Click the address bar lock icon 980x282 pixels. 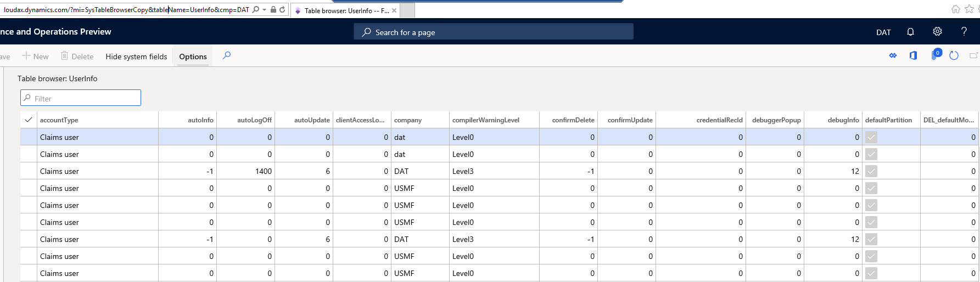point(273,9)
